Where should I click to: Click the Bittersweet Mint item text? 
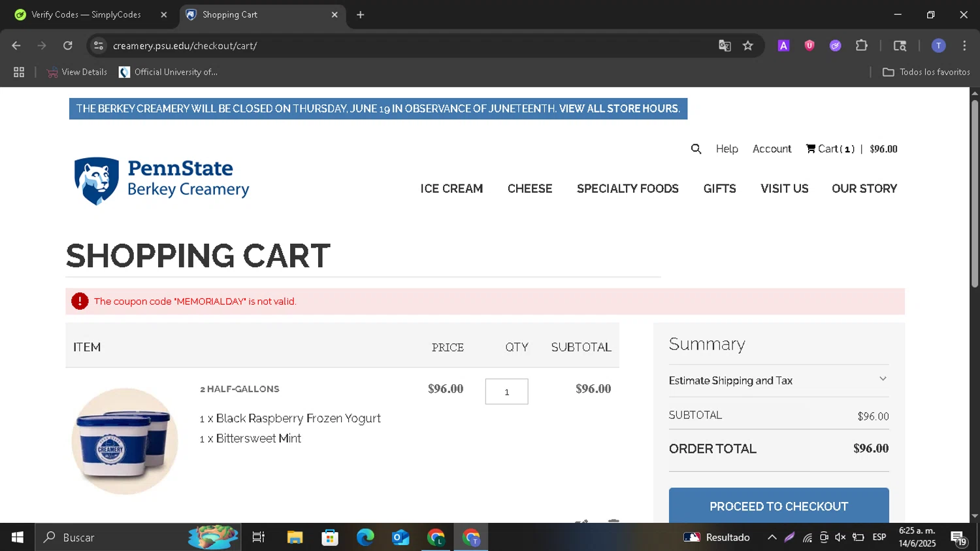tap(250, 439)
